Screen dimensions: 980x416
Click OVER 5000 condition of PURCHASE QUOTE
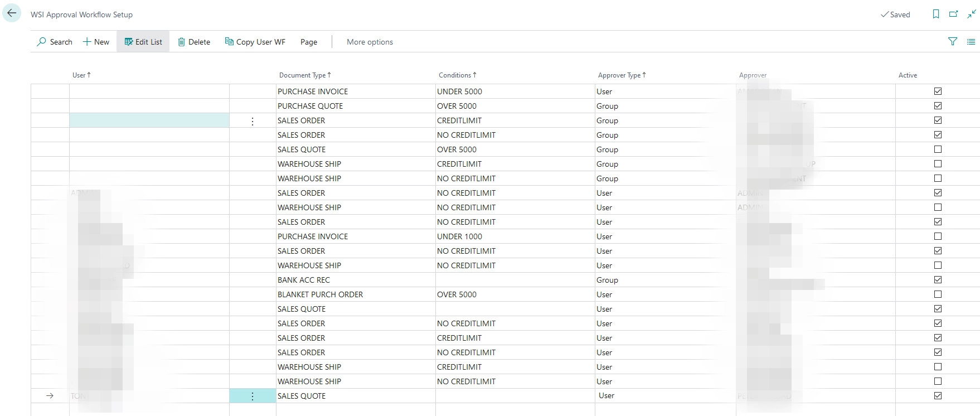pyautogui.click(x=515, y=106)
